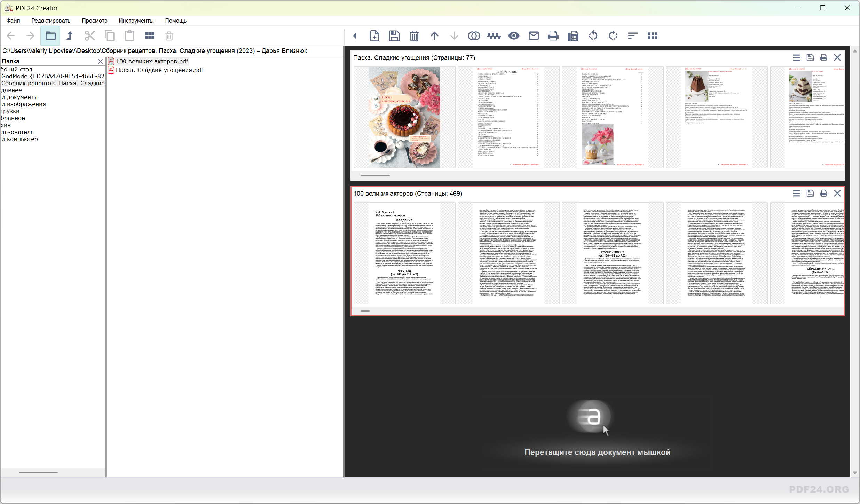Click the save floppy icon in right toolbar
860x504 pixels.
click(x=394, y=36)
